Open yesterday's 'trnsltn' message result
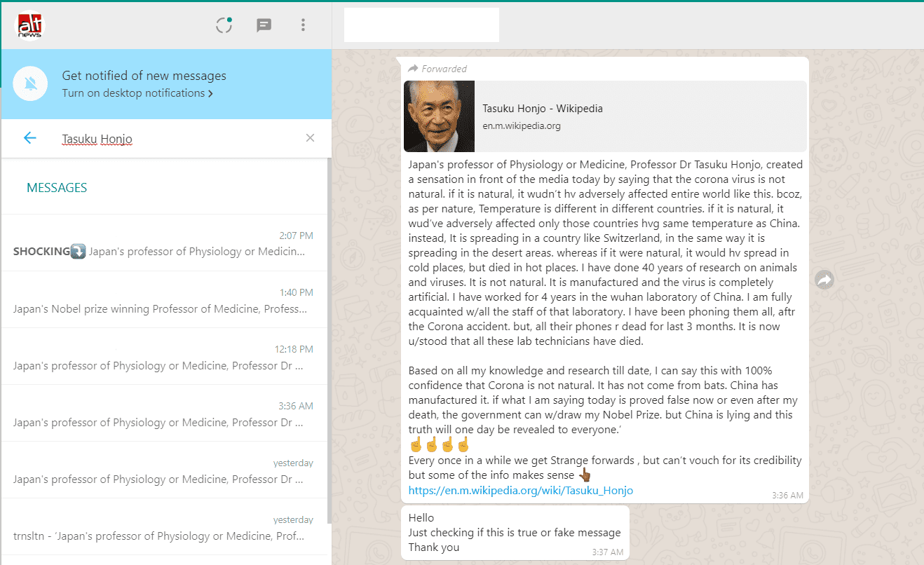This screenshot has width=924, height=565. (x=165, y=527)
